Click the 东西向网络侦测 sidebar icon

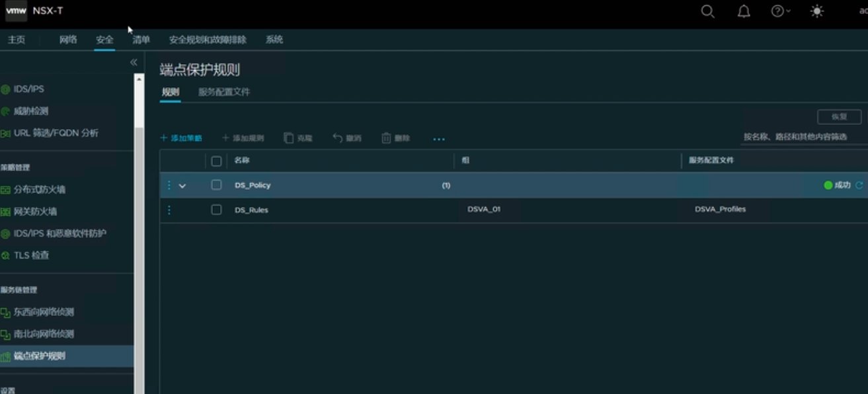5,312
